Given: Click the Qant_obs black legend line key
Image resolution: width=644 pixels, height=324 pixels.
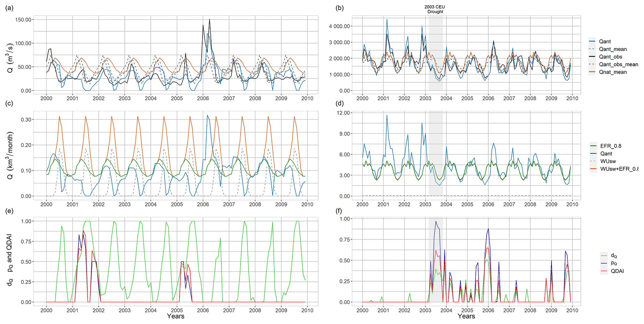Looking at the screenshot, I should pos(592,57).
